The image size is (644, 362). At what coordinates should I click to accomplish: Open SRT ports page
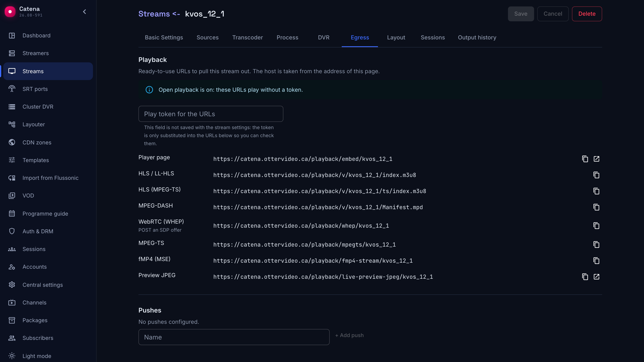pyautogui.click(x=48, y=89)
